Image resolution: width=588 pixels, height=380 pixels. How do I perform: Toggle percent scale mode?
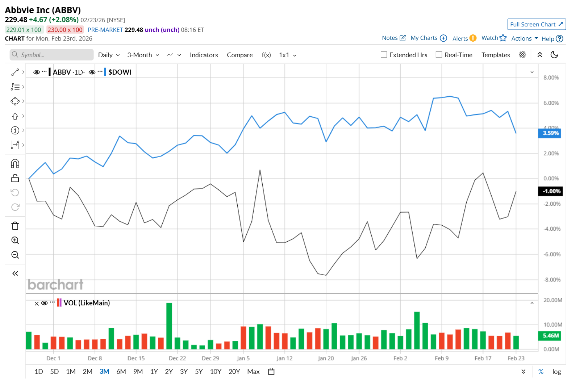pyautogui.click(x=541, y=372)
